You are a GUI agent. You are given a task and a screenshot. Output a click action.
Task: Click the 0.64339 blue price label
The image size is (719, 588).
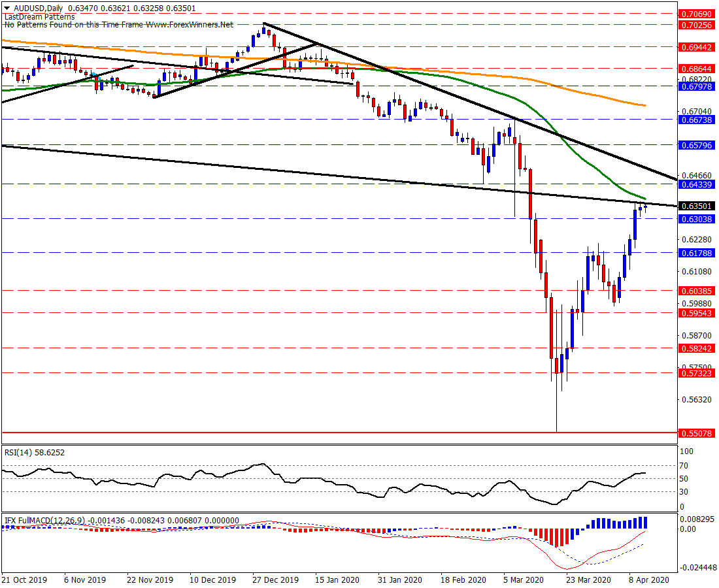697,184
